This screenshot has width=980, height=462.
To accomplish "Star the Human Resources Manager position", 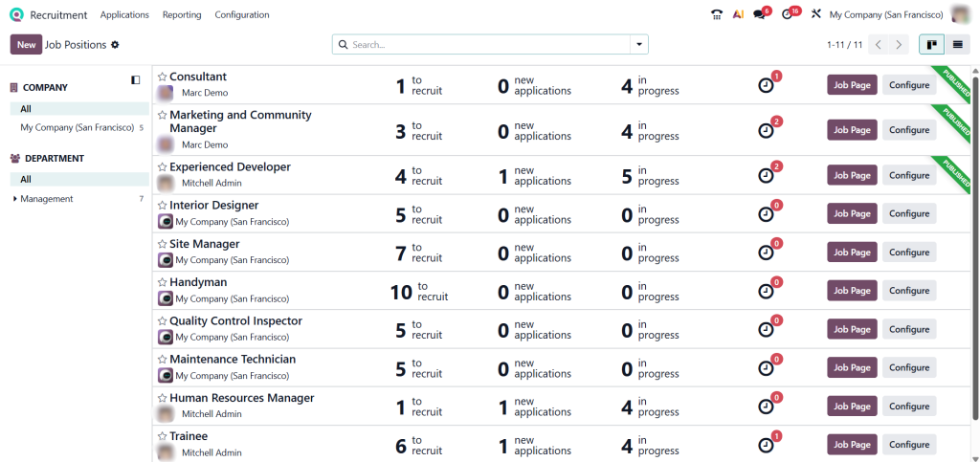I will pos(163,398).
